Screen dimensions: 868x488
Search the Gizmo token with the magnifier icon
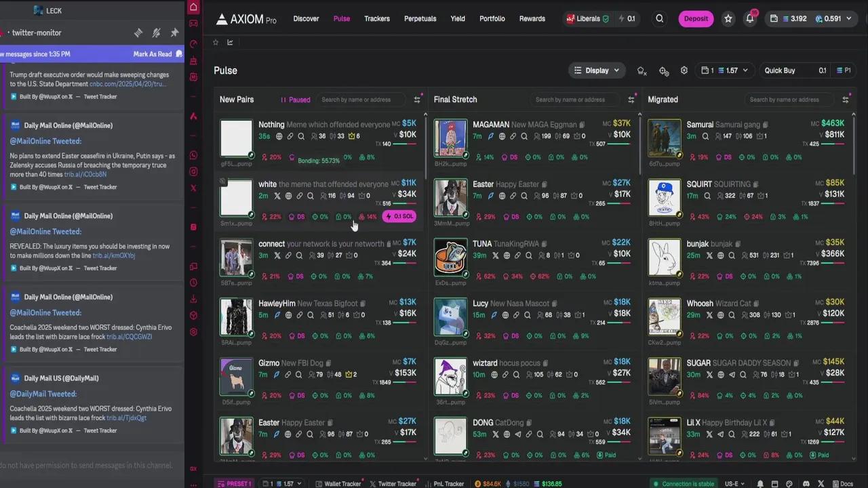click(299, 375)
